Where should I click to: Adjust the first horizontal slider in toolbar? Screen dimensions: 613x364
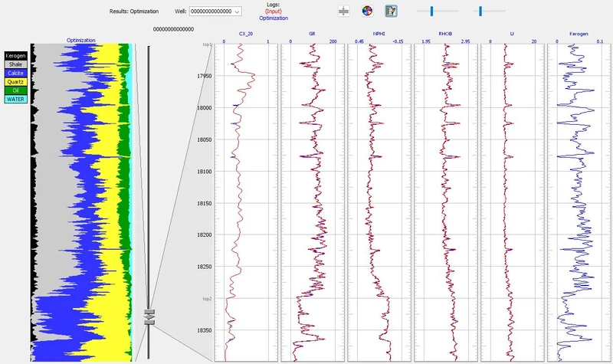click(x=431, y=11)
